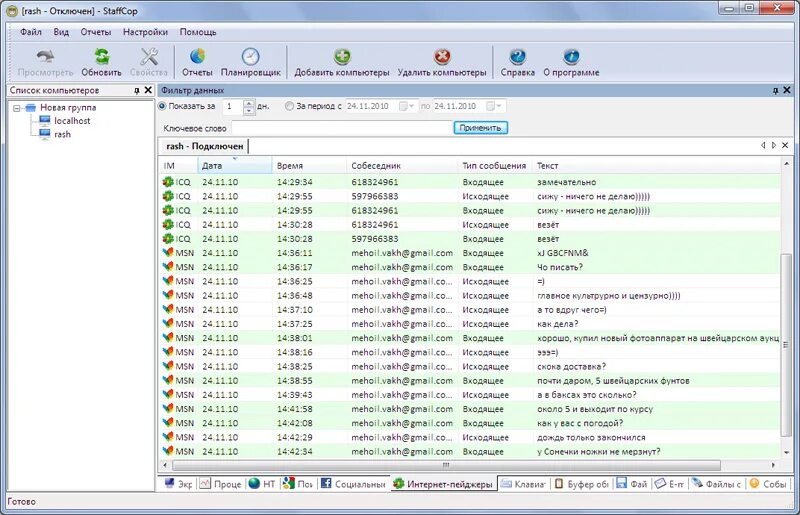Open the Справка help icon
Screen dimensions: 800x515
pyautogui.click(x=517, y=56)
